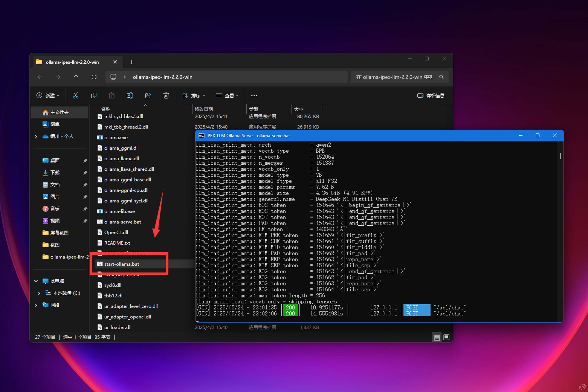This screenshot has width=588, height=392.
Task: Click the Cut scissors icon in toolbar
Action: 75,95
